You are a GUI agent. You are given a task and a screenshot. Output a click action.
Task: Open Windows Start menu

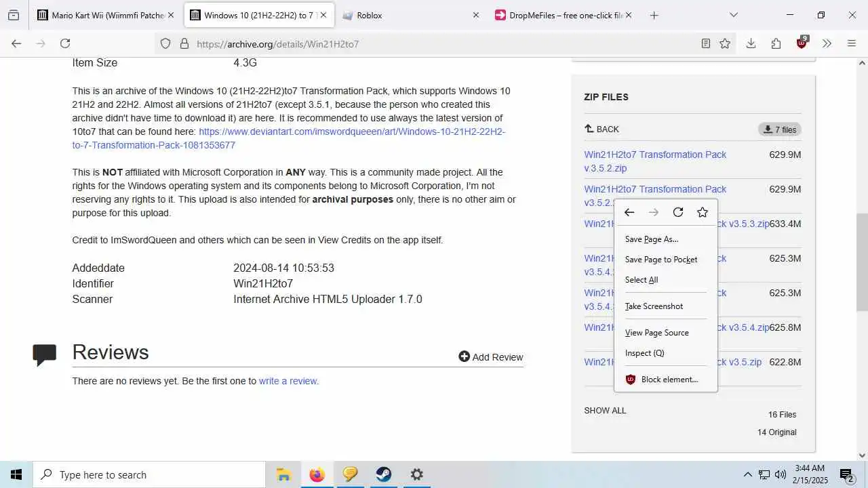[x=16, y=474]
